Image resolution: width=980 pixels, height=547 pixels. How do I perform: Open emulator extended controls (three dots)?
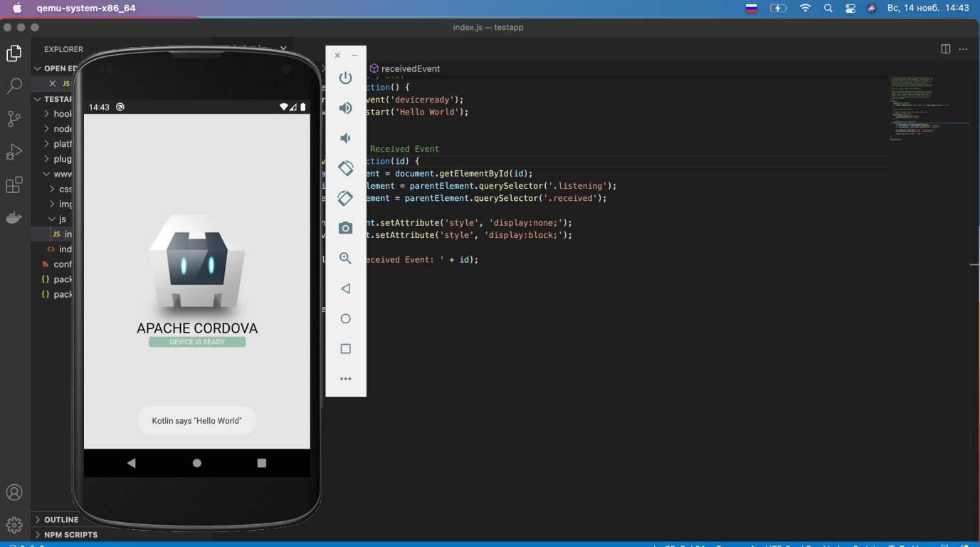[345, 379]
